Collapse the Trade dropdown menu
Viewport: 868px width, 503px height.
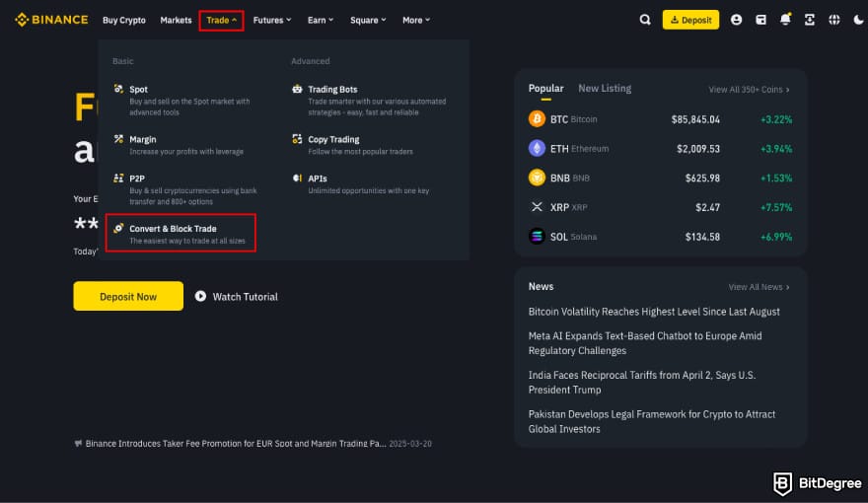[x=221, y=20]
